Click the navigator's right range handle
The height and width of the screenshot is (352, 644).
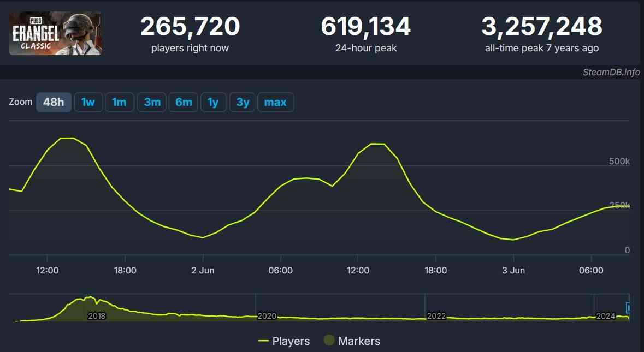tap(628, 308)
